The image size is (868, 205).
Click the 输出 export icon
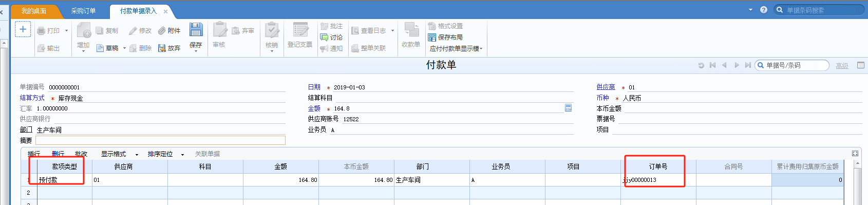[41, 48]
